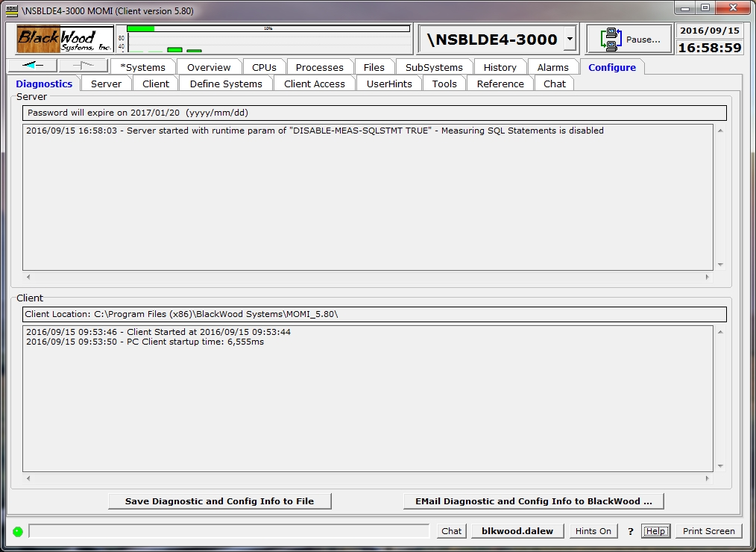Click the BlackWood Systems logo
756x552 pixels.
click(65, 40)
